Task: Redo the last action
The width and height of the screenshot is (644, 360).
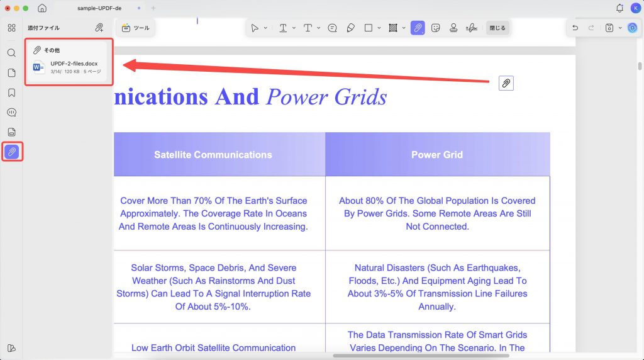Action: (x=591, y=28)
